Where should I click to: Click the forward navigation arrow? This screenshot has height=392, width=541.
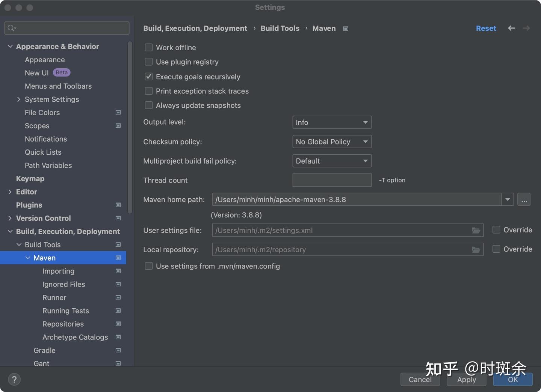526,28
